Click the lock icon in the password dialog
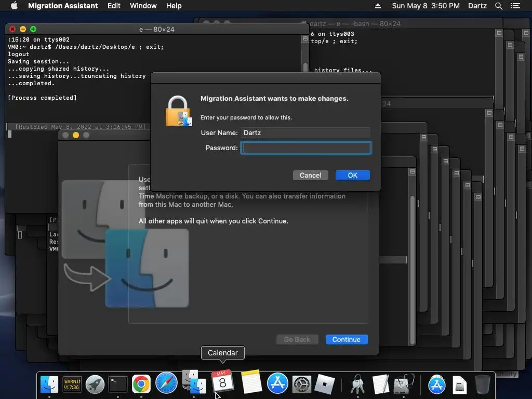This screenshot has width=532, height=399. pos(179,111)
